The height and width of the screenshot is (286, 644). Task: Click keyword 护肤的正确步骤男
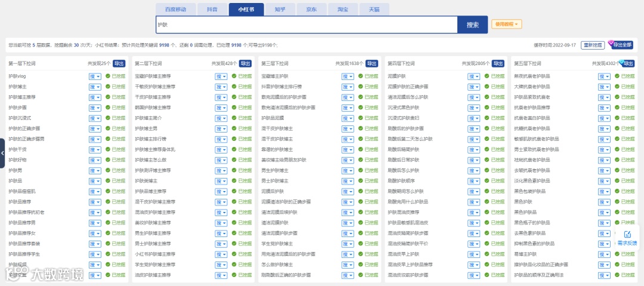[x=26, y=139]
